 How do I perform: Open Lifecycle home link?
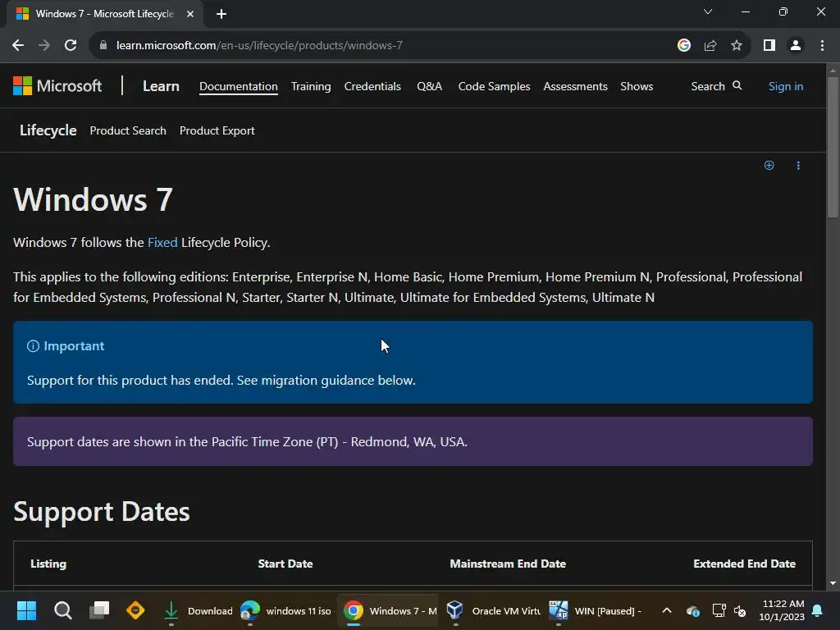point(48,130)
